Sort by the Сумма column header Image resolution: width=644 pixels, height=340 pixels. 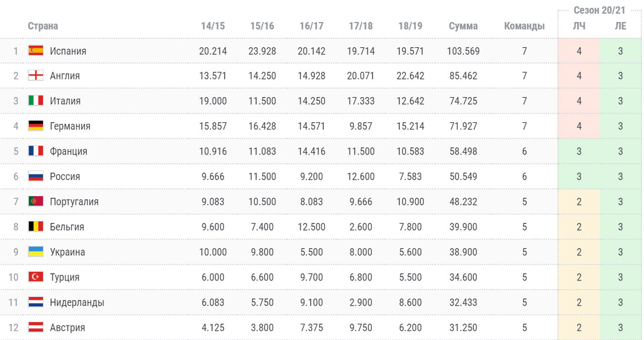463,26
